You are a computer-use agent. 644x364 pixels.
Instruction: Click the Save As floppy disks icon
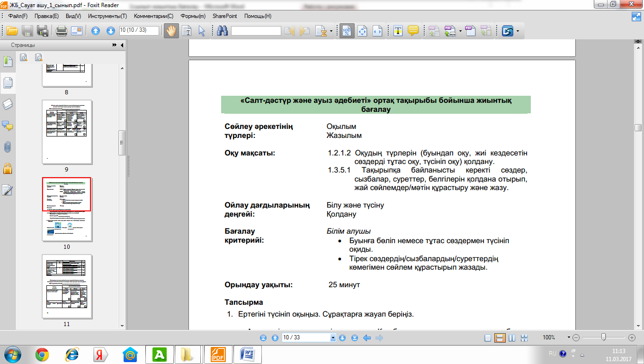[x=43, y=31]
